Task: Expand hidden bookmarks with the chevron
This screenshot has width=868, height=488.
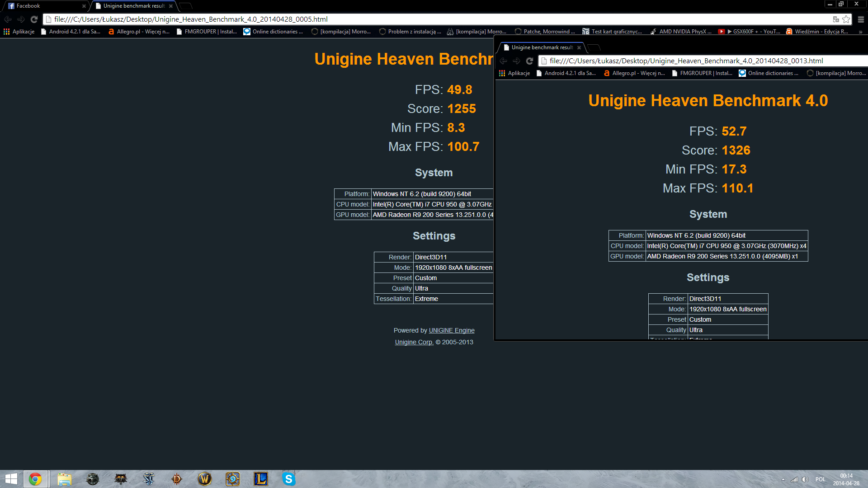Action: [x=860, y=32]
